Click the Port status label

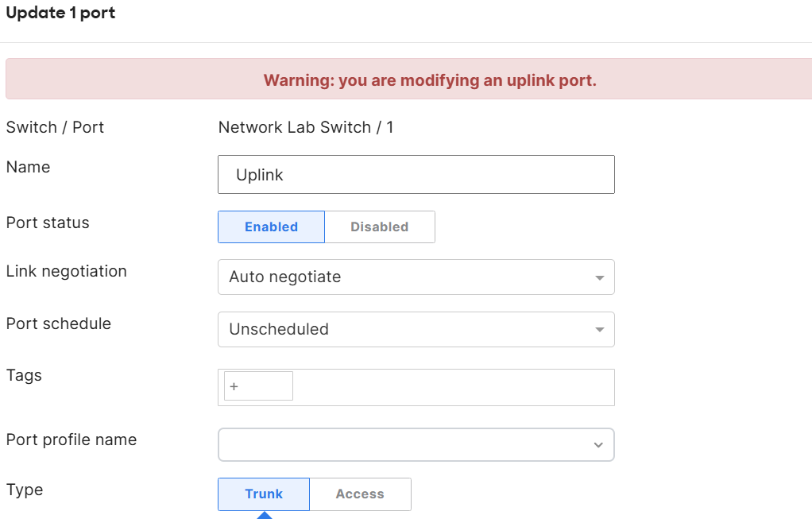[x=48, y=223]
